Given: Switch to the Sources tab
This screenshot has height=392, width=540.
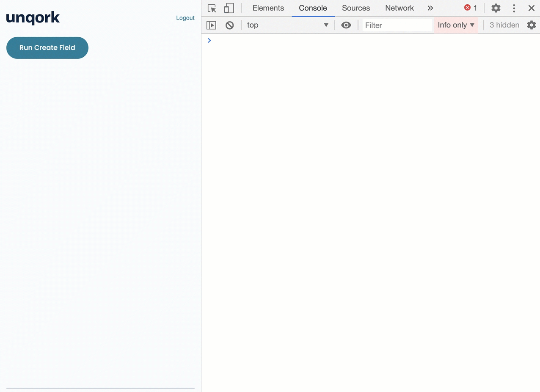Looking at the screenshot, I should pos(356,8).
